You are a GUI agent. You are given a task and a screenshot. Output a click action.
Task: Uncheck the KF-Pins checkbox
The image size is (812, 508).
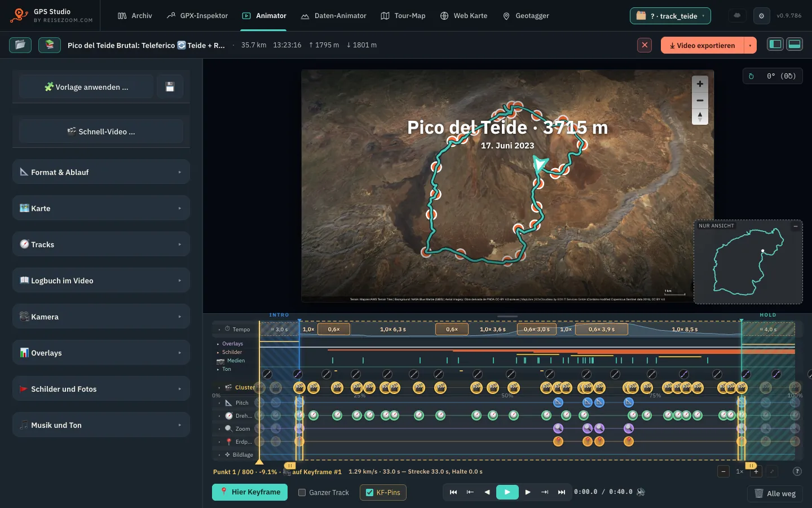pos(369,492)
